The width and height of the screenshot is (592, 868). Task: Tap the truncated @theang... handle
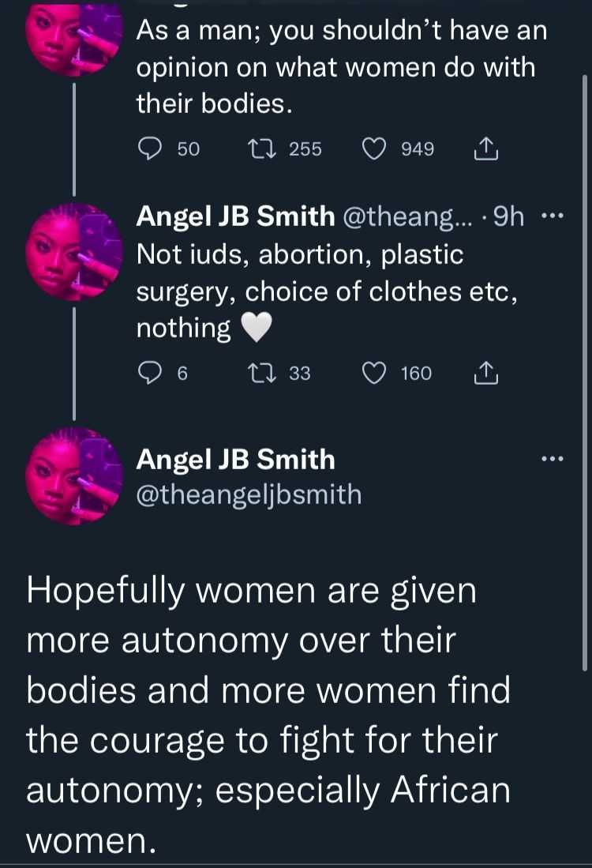(408, 217)
